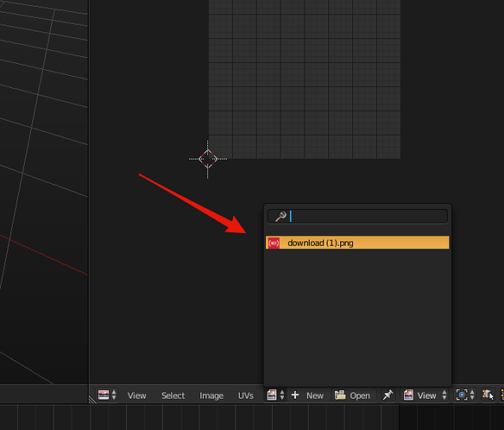This screenshot has height=430, width=504.
Task: Open the Image menu
Action: pos(211,395)
